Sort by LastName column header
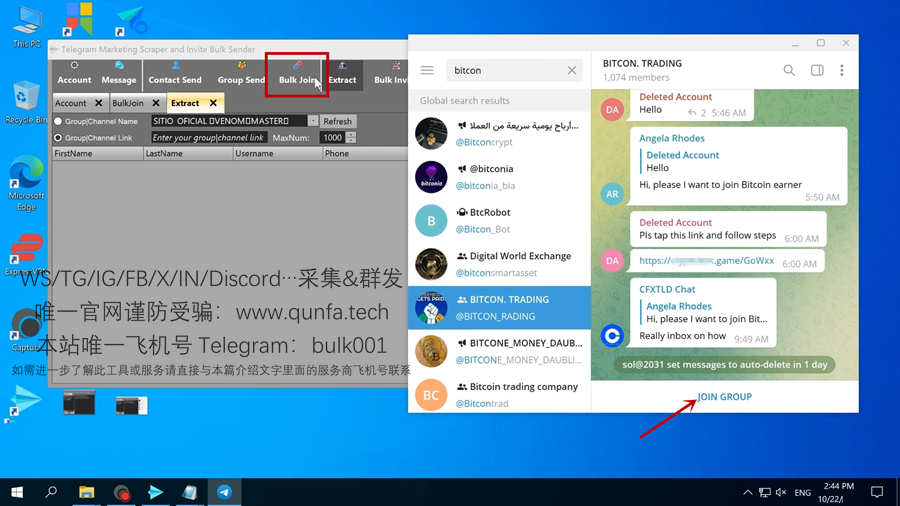This screenshot has width=900, height=506. click(x=188, y=154)
